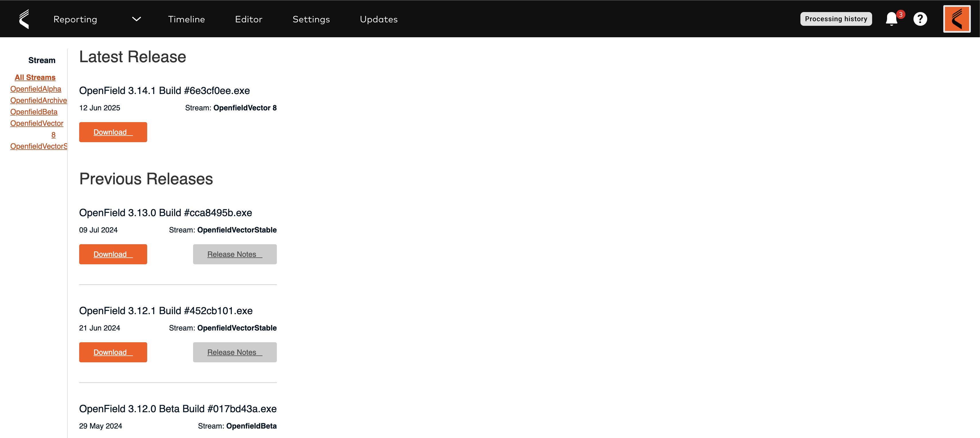Screen dimensions: 980x438
Task: Download OpenField 3.14.1 Build #6e3cf0ee.exe
Action: coord(113,132)
